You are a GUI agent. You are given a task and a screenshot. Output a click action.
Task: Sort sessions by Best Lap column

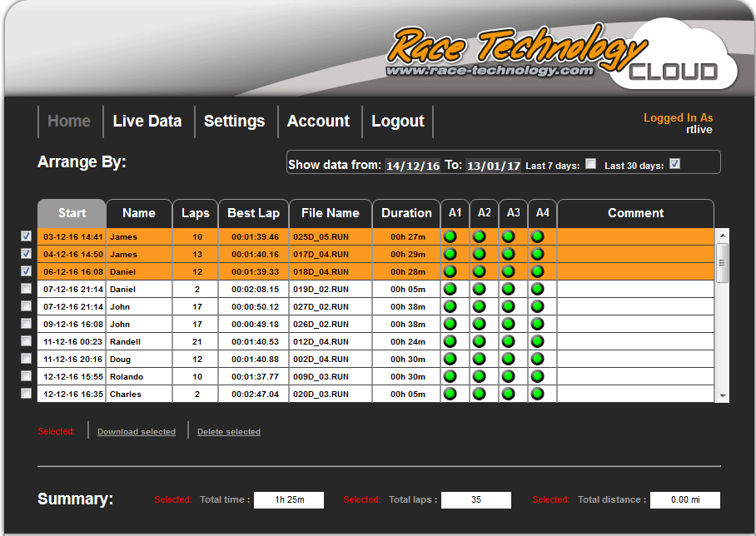point(253,213)
